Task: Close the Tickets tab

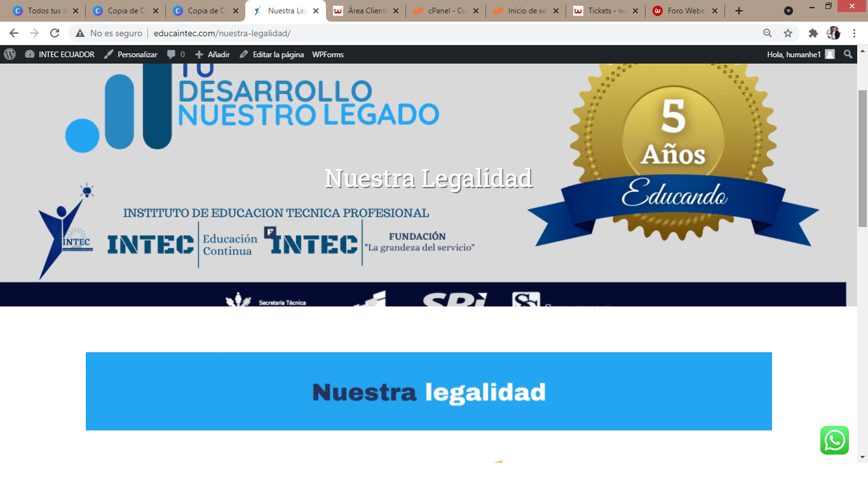Action: coord(635,11)
